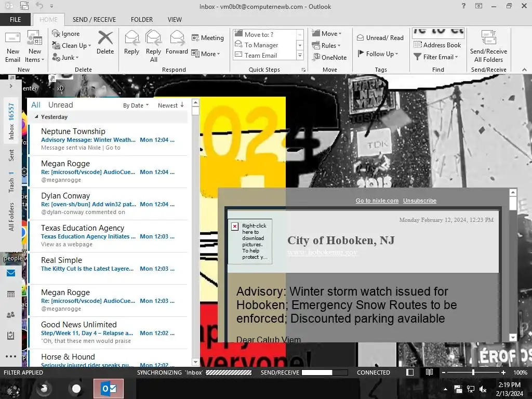Switch to Mail view
The image size is (532, 399).
pos(11,273)
